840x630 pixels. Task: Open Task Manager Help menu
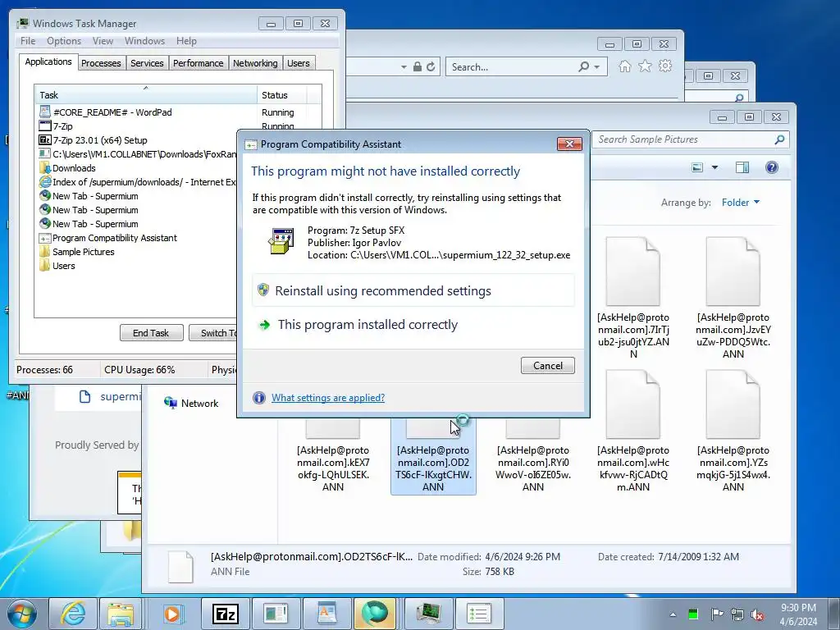point(186,41)
